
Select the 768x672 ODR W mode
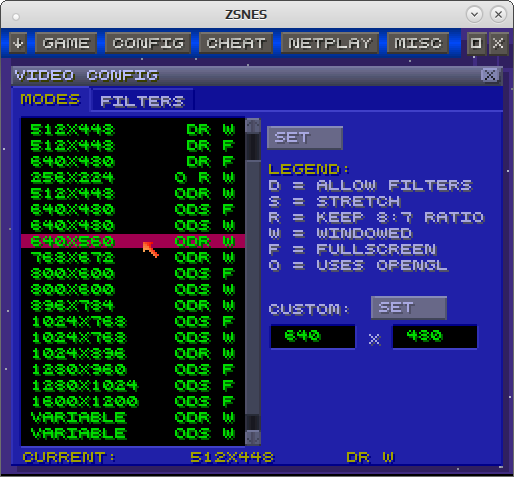pos(133,257)
